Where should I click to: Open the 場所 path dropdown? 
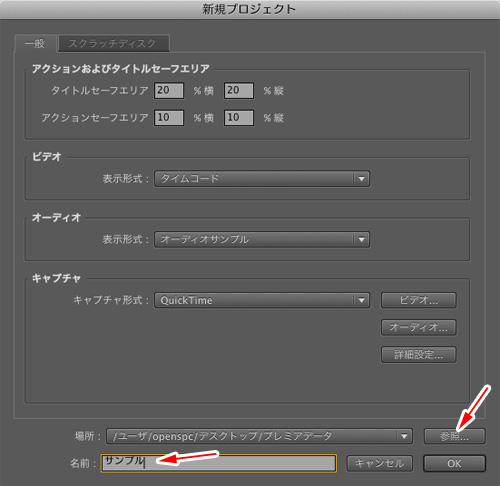pyautogui.click(x=259, y=436)
